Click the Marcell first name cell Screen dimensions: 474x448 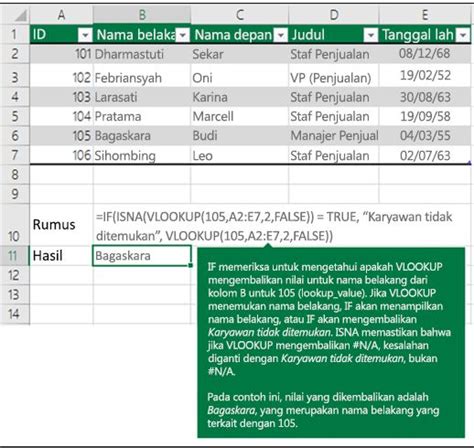[239, 116]
